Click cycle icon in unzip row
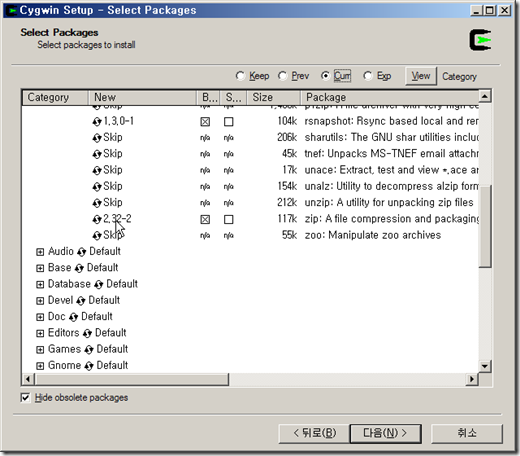Screen dimensions: 520x456 tap(97, 203)
